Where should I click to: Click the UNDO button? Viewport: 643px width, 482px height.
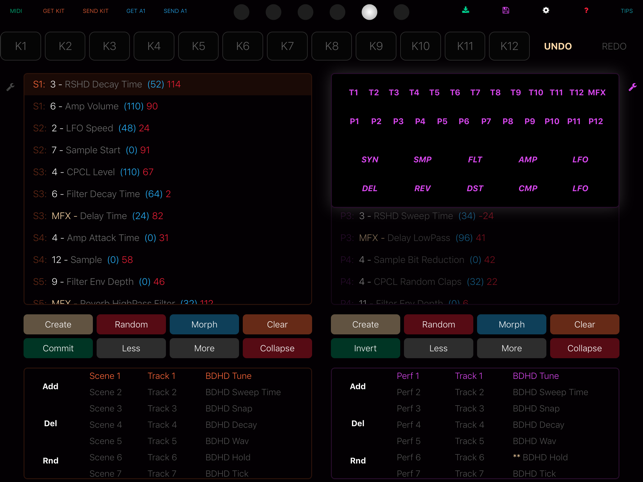click(558, 46)
